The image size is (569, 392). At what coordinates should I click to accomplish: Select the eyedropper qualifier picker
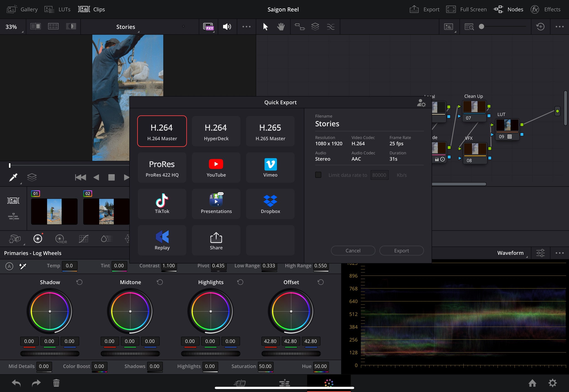(13, 177)
